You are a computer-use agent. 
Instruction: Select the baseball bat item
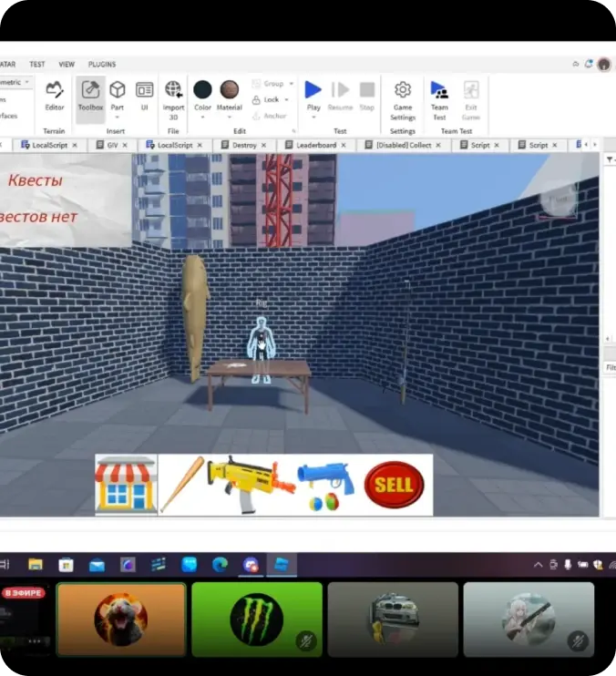tap(183, 484)
